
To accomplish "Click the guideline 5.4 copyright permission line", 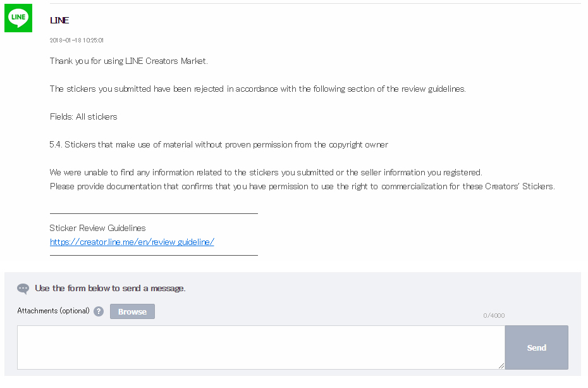I will (219, 145).
